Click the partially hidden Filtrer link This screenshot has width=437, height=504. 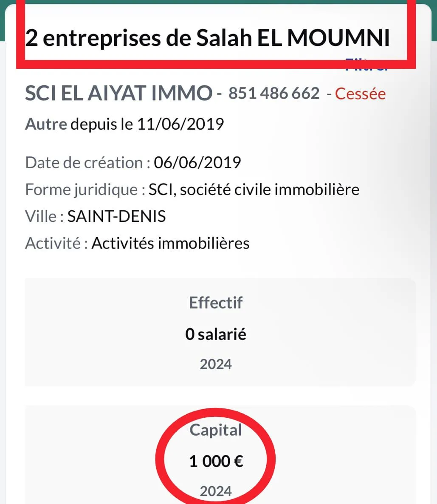[366, 65]
